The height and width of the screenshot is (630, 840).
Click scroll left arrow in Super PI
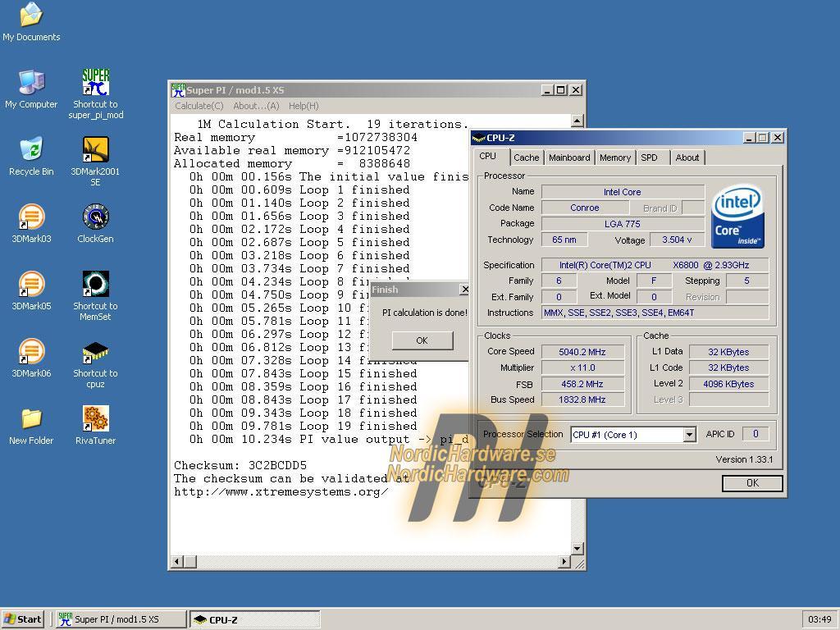177,561
